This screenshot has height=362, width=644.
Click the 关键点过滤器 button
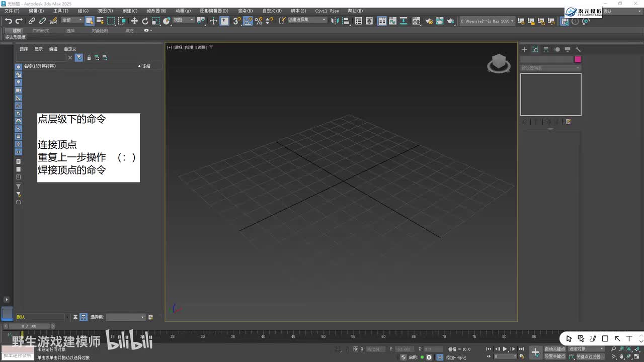589,356
